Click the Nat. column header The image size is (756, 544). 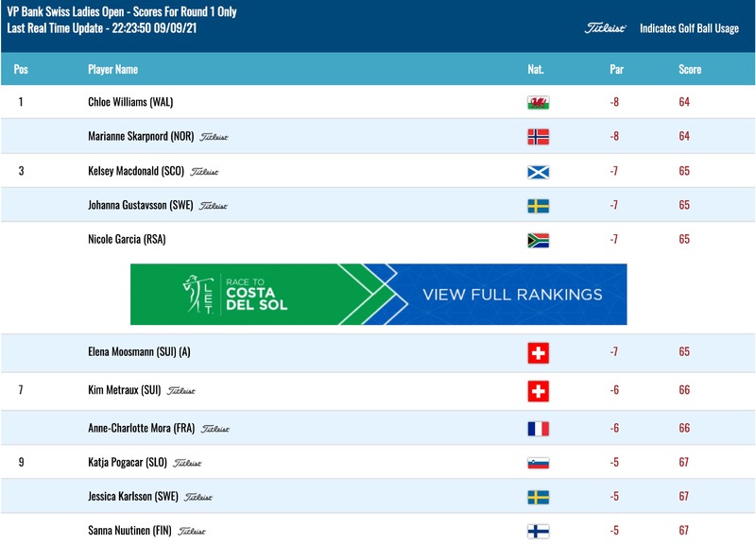click(536, 69)
